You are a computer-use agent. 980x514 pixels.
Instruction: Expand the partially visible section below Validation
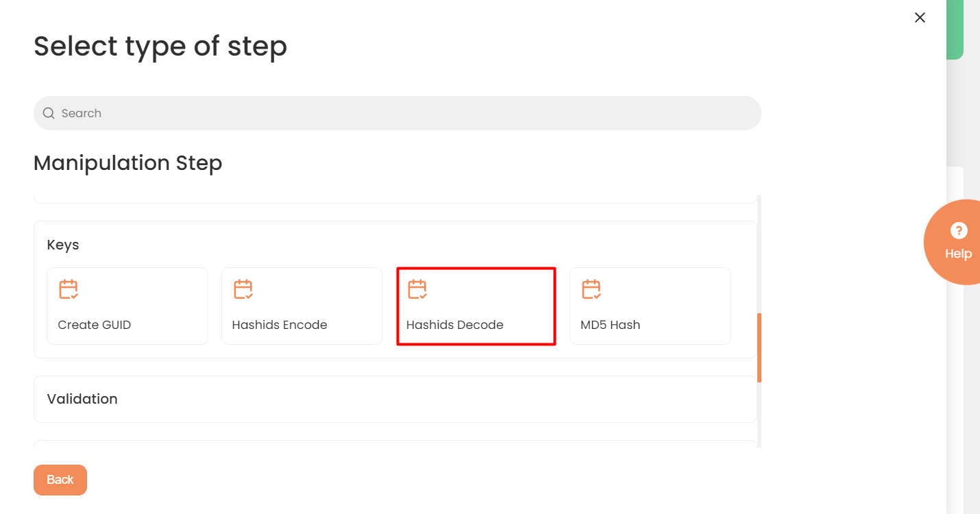395,443
